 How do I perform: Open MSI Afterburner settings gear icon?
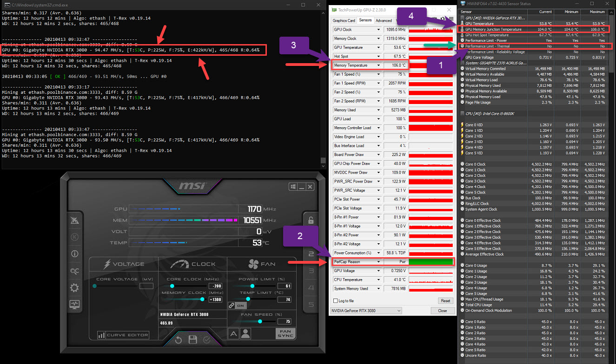[74, 288]
